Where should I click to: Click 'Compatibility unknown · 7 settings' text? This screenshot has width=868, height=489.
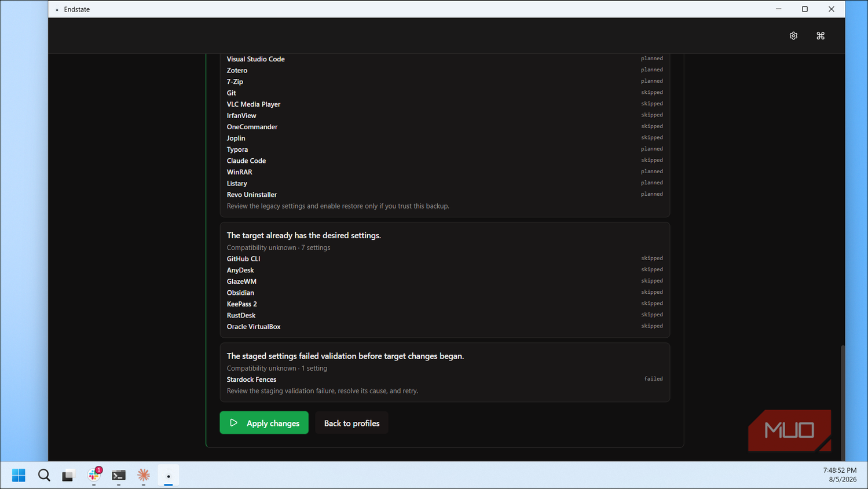click(x=279, y=247)
